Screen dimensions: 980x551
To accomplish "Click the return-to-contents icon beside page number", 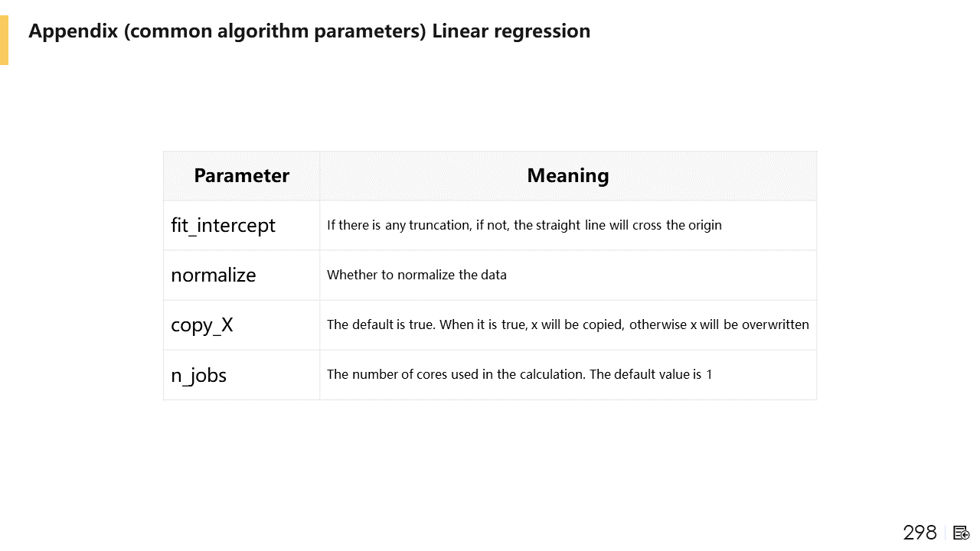I will [x=962, y=533].
